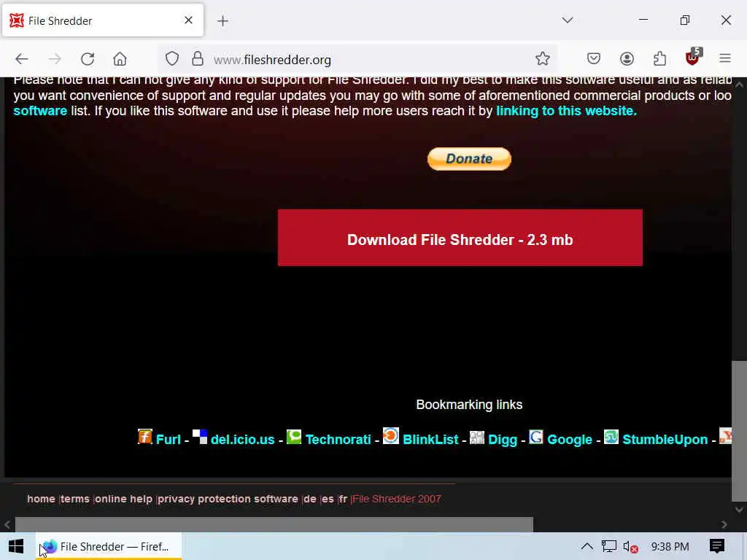Viewport: 747px width, 560px height.
Task: Open the muted volume tray icon
Action: coord(630,547)
